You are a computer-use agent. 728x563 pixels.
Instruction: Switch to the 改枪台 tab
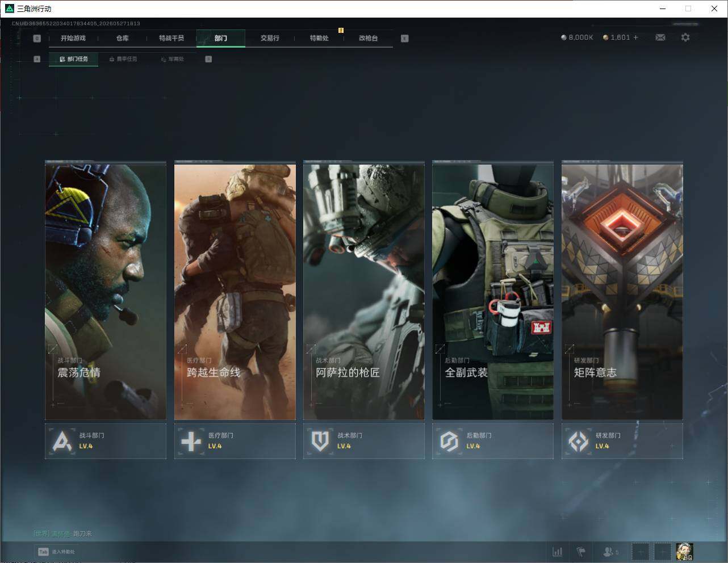coord(368,38)
